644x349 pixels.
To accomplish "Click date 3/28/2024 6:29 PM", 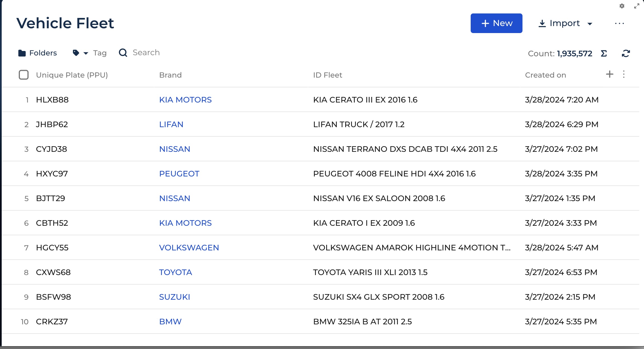I will pyautogui.click(x=562, y=124).
